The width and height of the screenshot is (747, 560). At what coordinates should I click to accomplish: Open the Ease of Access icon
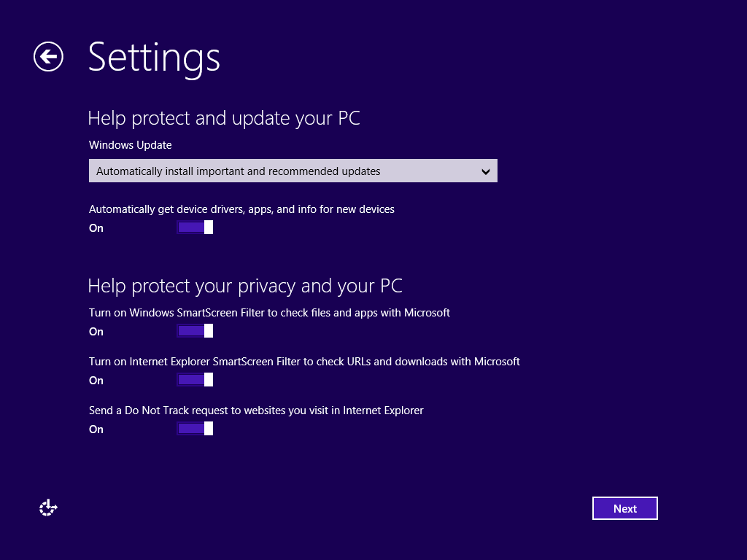pos(48,508)
